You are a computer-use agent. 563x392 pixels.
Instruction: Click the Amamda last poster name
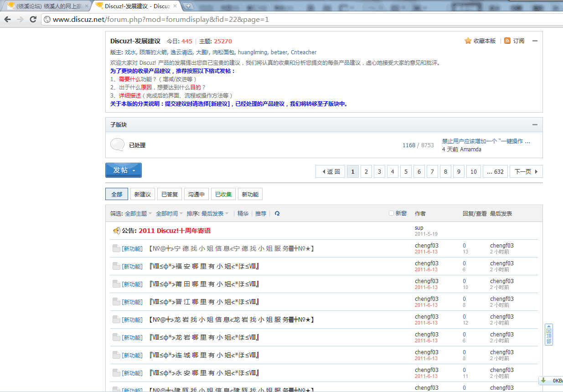[470, 149]
